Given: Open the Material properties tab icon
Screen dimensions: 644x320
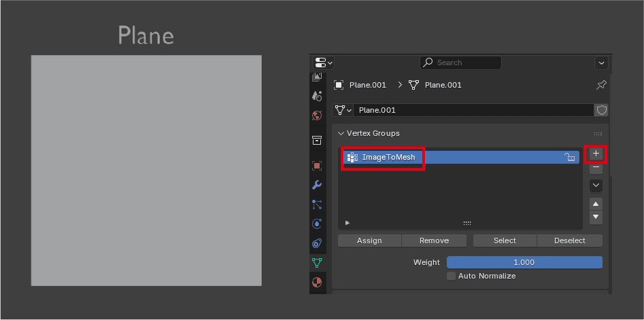Looking at the screenshot, I should tap(317, 281).
